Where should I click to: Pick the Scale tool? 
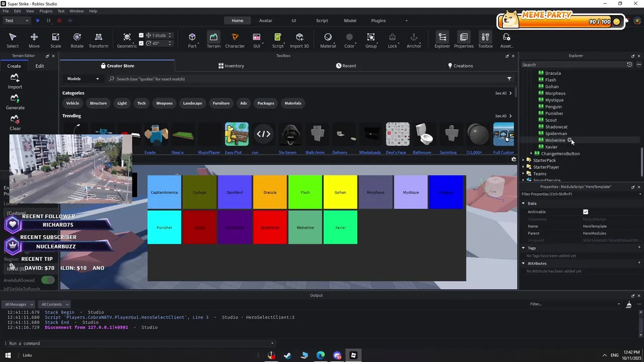(x=55, y=40)
